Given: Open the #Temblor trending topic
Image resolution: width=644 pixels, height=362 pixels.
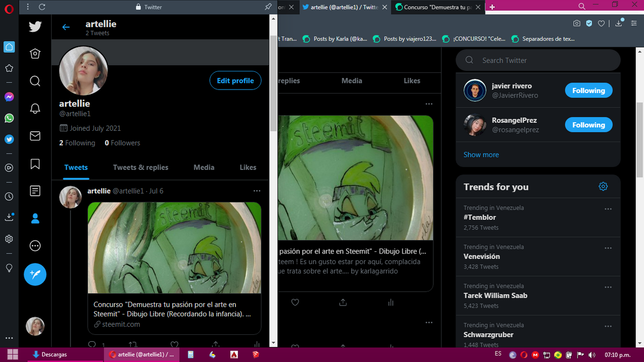Looking at the screenshot, I should click(480, 217).
